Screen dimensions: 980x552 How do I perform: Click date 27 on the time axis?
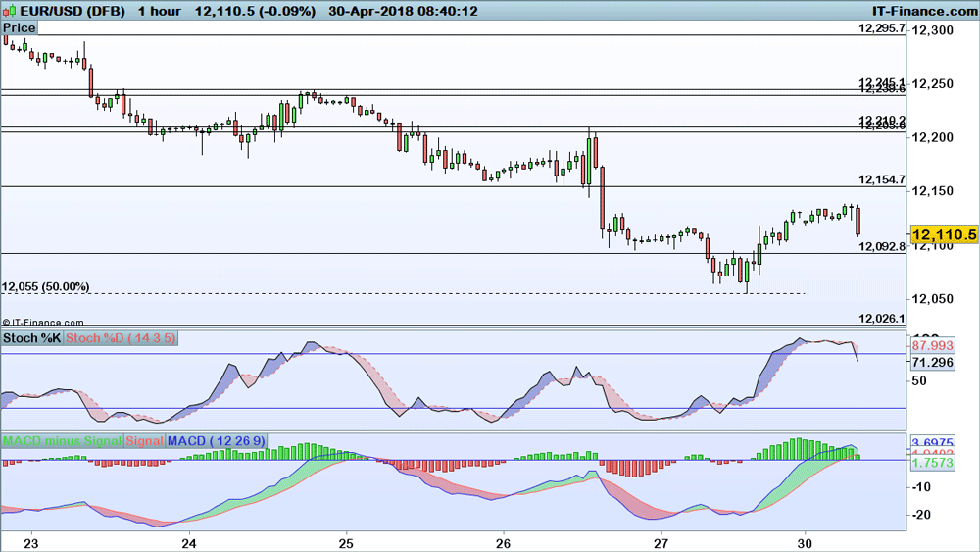[661, 542]
